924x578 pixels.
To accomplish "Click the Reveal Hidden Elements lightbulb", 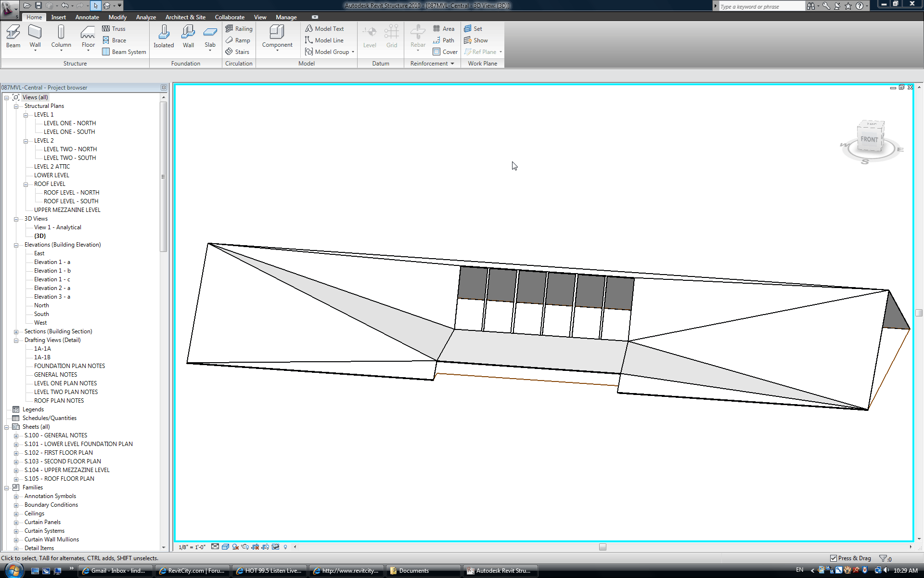I will point(285,547).
